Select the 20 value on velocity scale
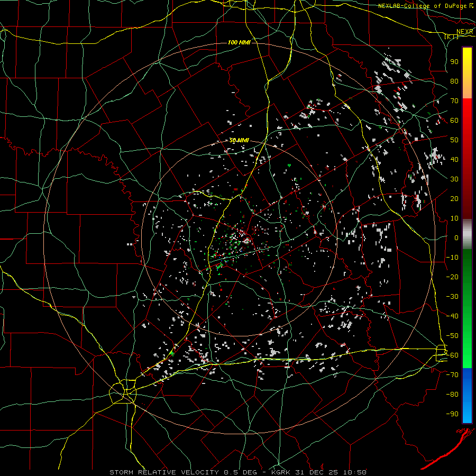This screenshot has width=476, height=476. click(x=454, y=198)
